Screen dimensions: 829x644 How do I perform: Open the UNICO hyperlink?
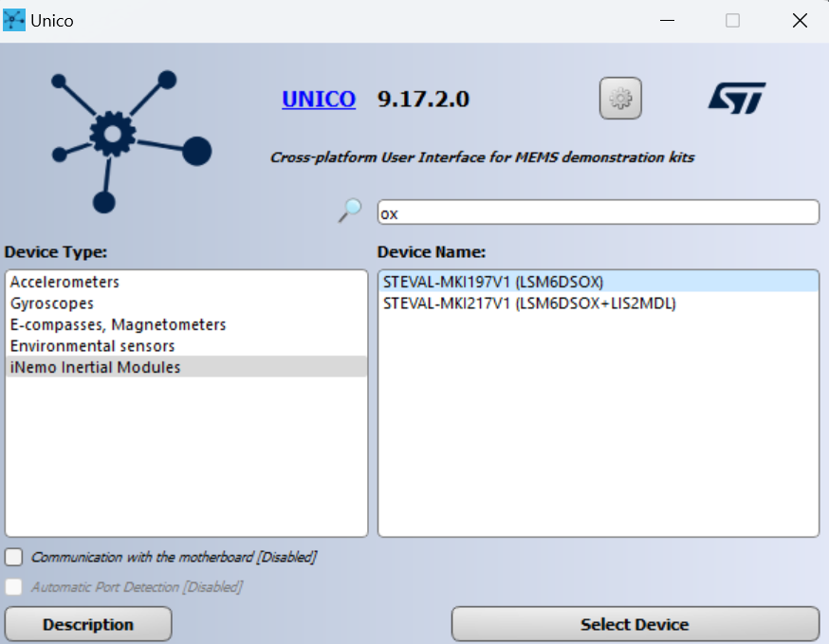[319, 99]
